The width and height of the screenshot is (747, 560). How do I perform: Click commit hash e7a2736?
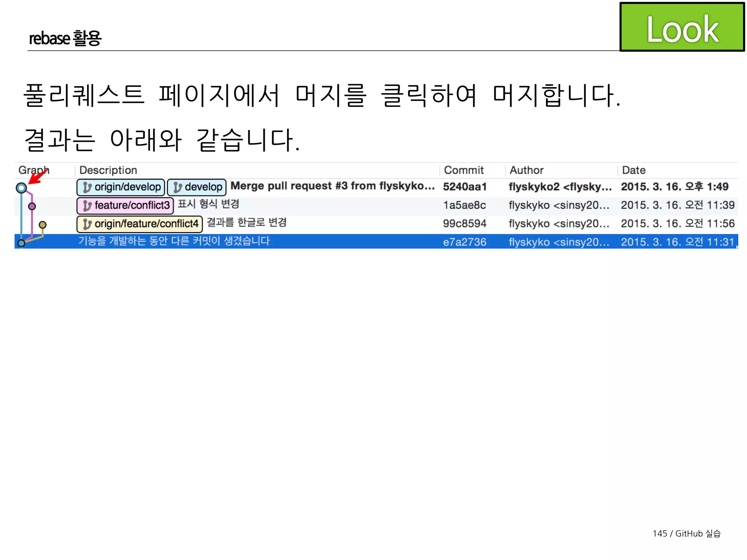click(465, 242)
